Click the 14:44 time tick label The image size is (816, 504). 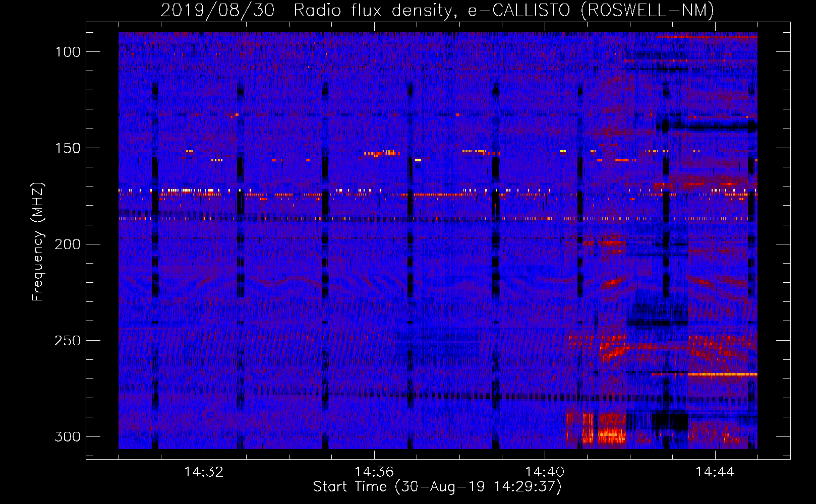coord(715,472)
